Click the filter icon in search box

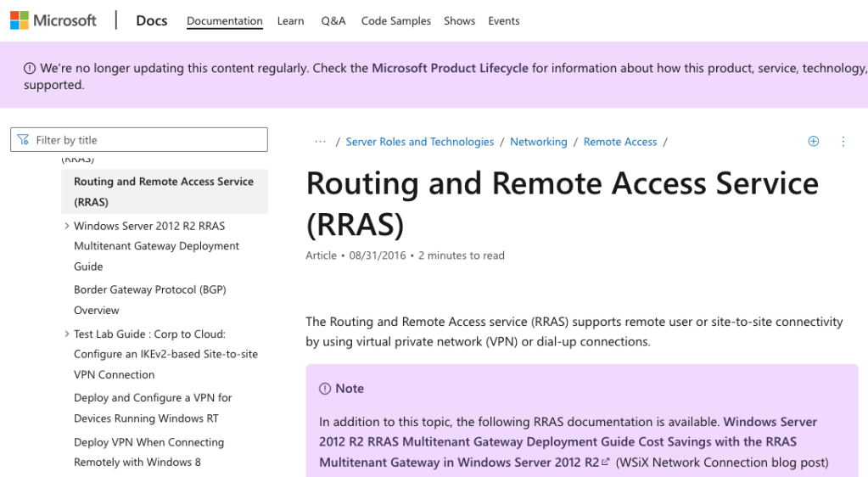point(22,140)
